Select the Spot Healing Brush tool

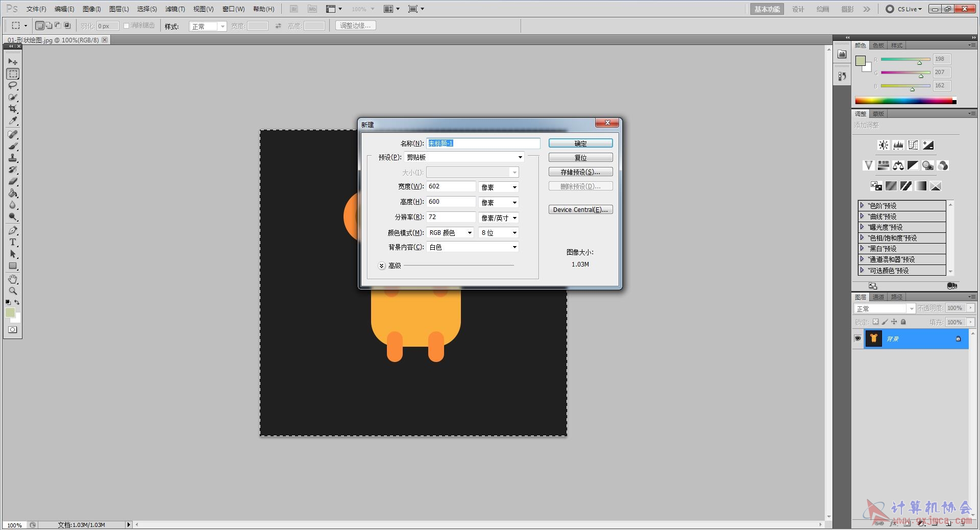(13, 134)
